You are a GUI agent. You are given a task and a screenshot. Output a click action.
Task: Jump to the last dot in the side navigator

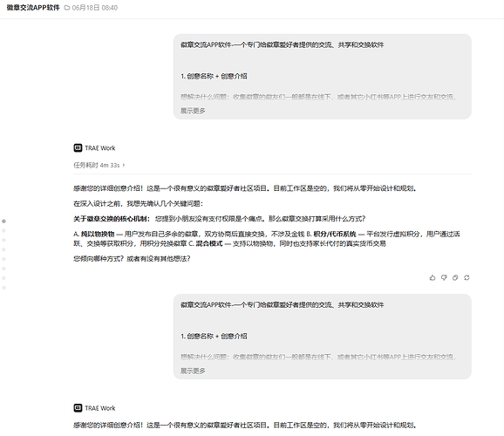coord(3,288)
